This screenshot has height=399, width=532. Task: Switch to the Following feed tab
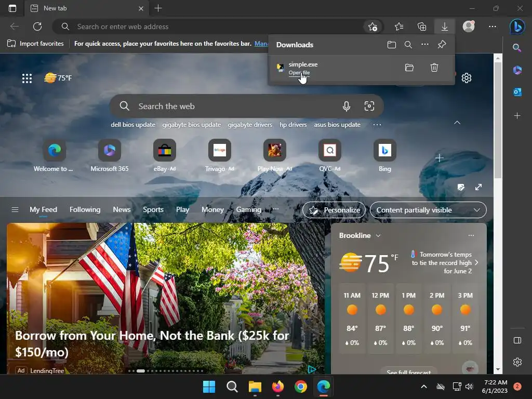(x=85, y=210)
